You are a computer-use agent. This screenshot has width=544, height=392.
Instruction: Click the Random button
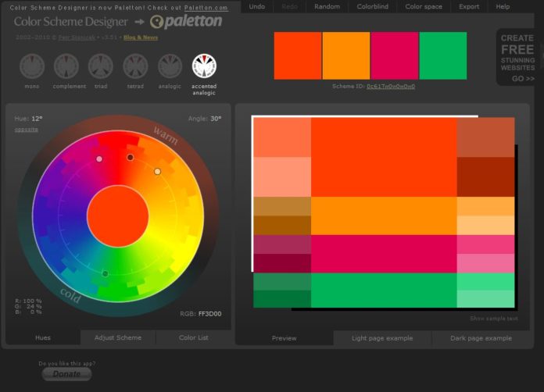click(327, 6)
